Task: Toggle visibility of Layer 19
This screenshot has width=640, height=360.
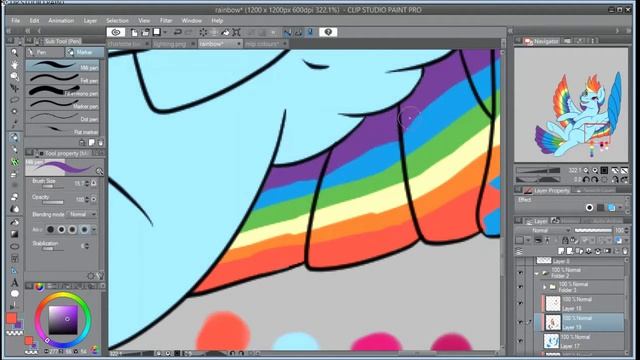Action: point(520,322)
